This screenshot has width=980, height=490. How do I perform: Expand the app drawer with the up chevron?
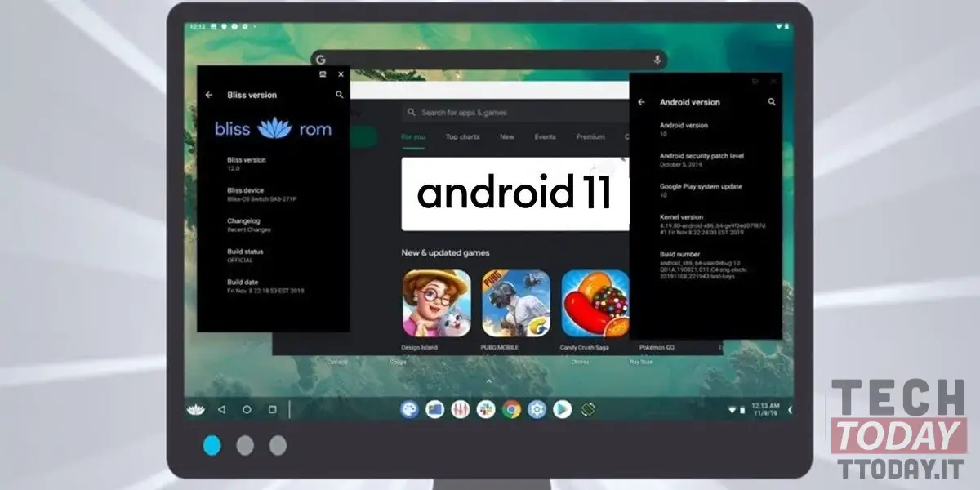pyautogui.click(x=489, y=381)
